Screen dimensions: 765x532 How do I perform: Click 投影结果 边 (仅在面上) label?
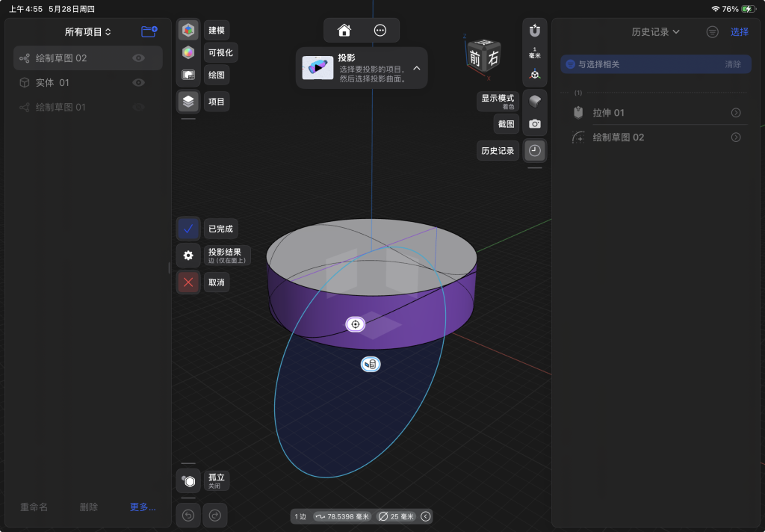(227, 256)
